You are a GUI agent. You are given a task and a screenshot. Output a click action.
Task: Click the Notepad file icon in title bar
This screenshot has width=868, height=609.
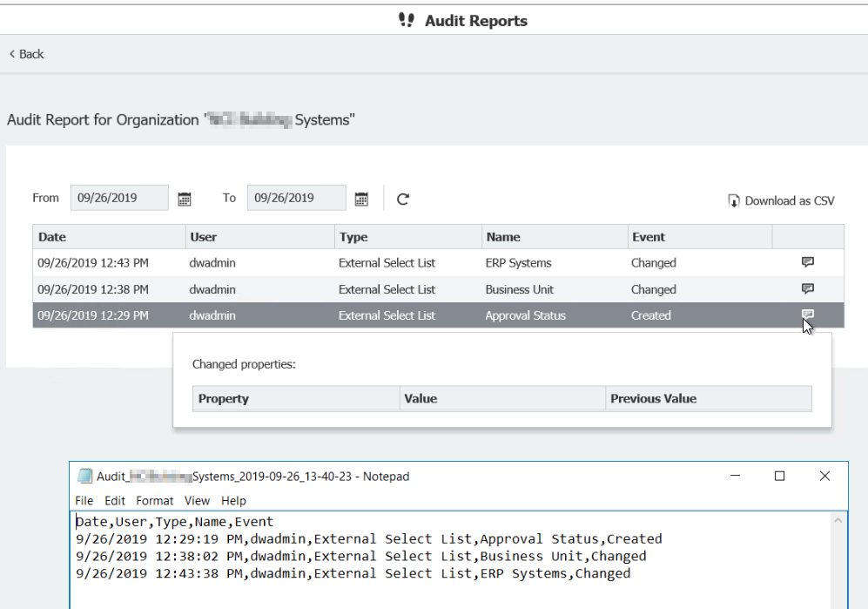coord(85,477)
